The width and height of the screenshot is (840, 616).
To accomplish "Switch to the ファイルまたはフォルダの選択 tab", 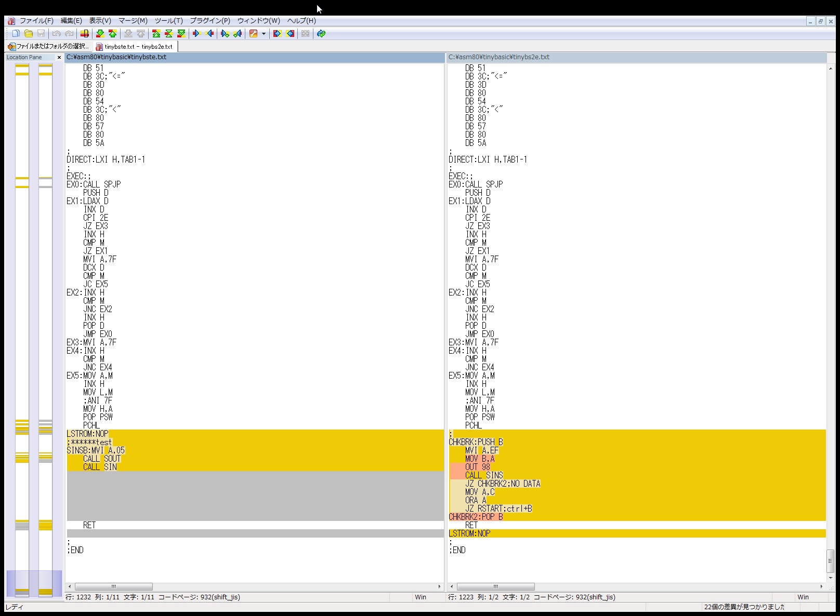I will [48, 46].
